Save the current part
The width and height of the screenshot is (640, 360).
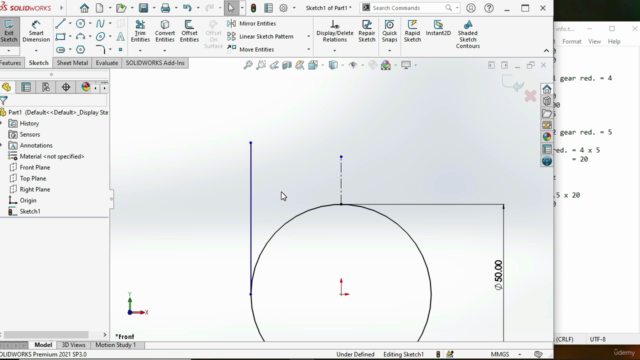pos(143,8)
